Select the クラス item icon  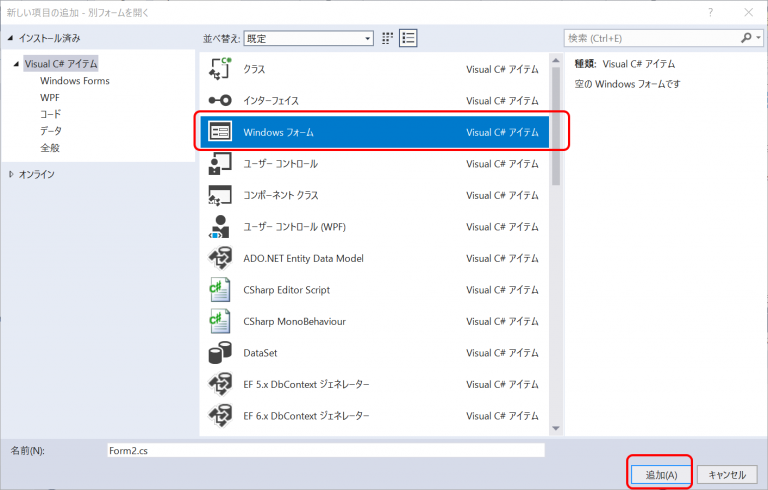pyautogui.click(x=220, y=69)
